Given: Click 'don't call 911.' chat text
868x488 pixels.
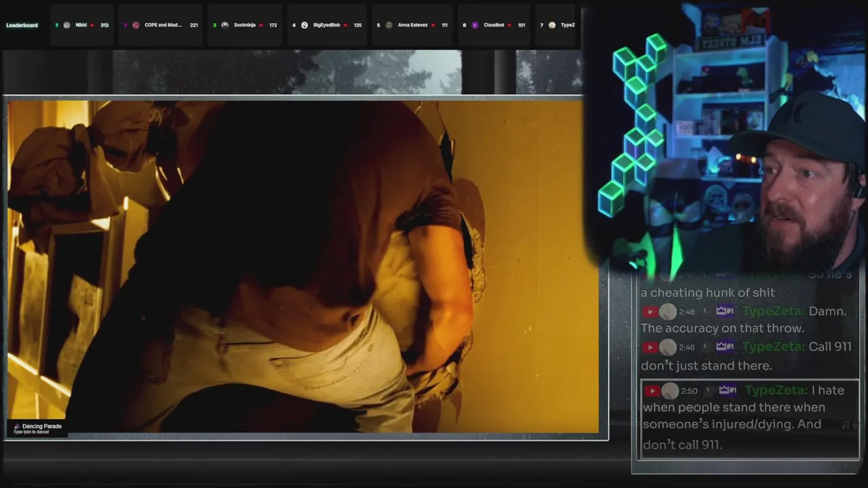Looking at the screenshot, I should (x=682, y=445).
